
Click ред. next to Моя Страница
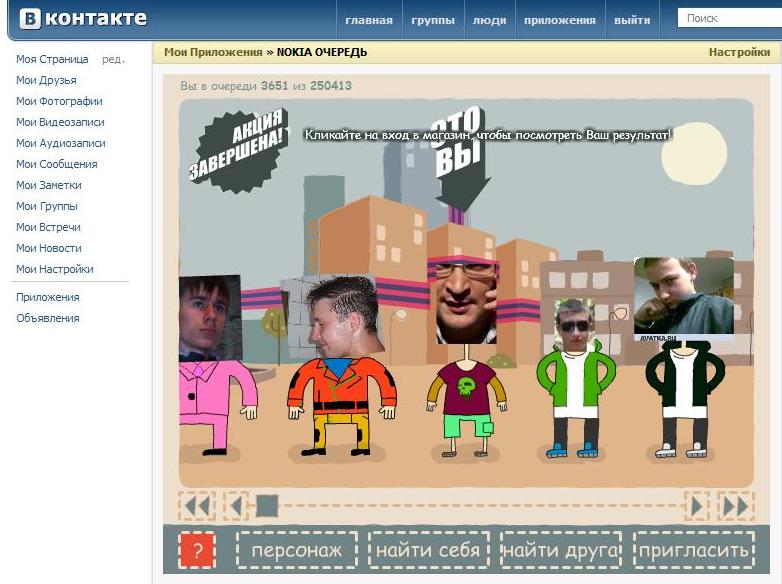(113, 59)
